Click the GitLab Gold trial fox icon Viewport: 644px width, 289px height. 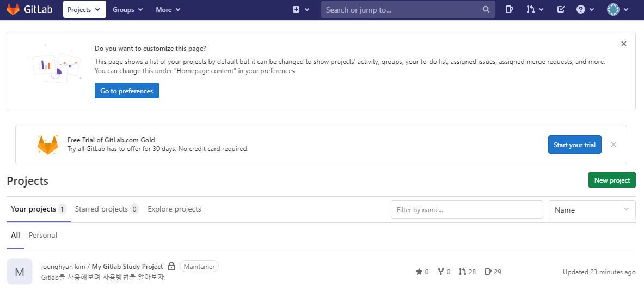[48, 144]
